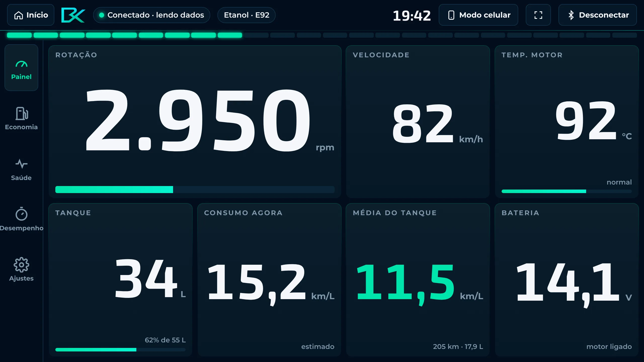644x362 pixels.
Task: Click the TEMP. MOTOR card title
Action: tap(532, 55)
